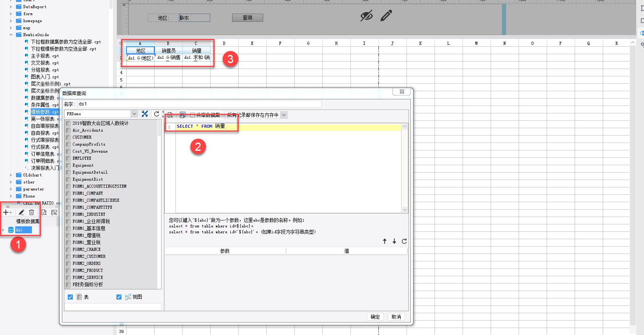Image resolution: width=644 pixels, height=335 pixels.
Task: Click the 确定 button
Action: [x=375, y=317]
